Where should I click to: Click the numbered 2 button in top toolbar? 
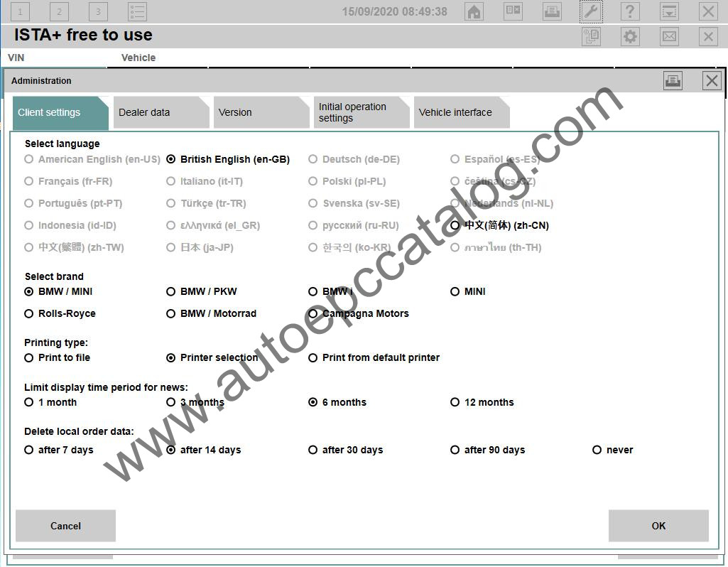[59, 11]
